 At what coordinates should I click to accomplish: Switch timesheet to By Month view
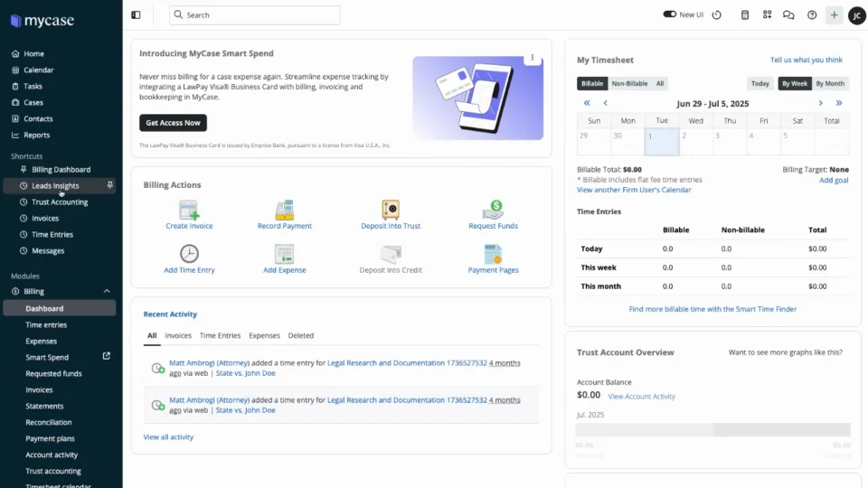click(x=830, y=83)
